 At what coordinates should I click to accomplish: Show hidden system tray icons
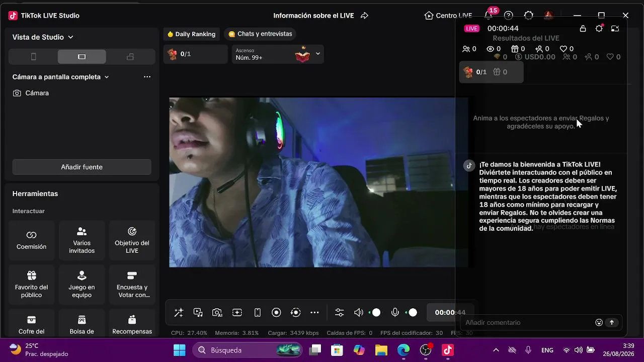496,350
